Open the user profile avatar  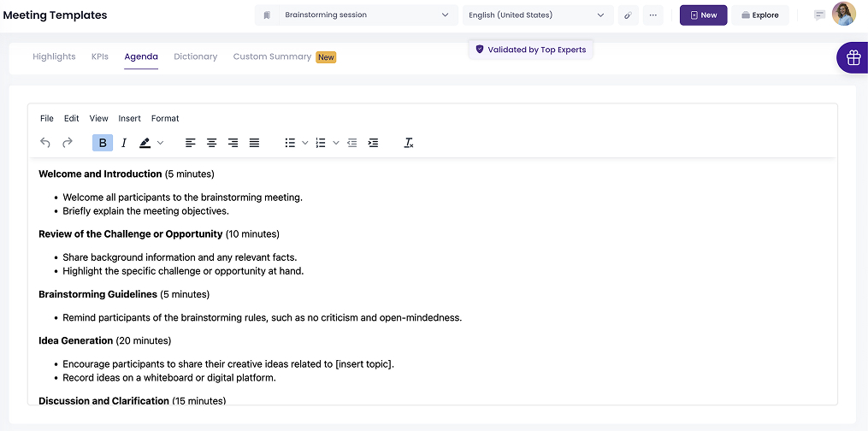click(844, 14)
